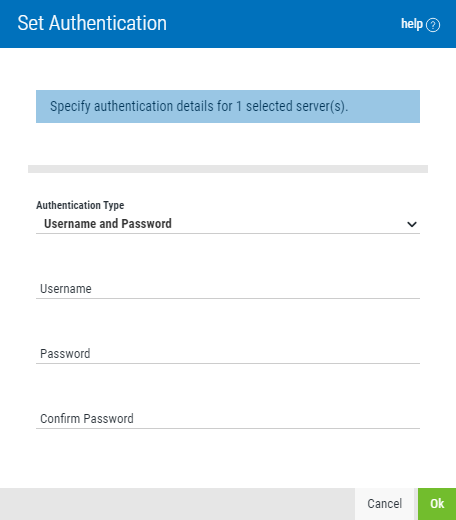Screen dimensions: 456x520
Task: Click the Set Authentication dialog title
Action: pos(92,23)
